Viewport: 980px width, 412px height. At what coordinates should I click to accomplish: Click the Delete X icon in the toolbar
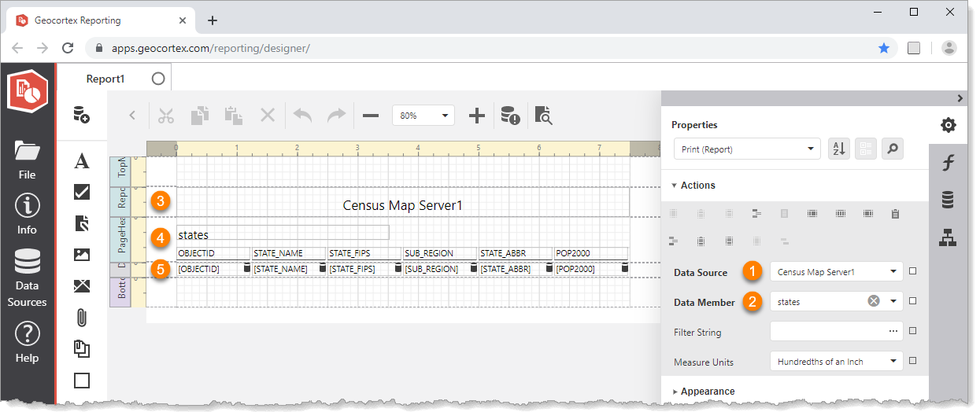[x=268, y=115]
